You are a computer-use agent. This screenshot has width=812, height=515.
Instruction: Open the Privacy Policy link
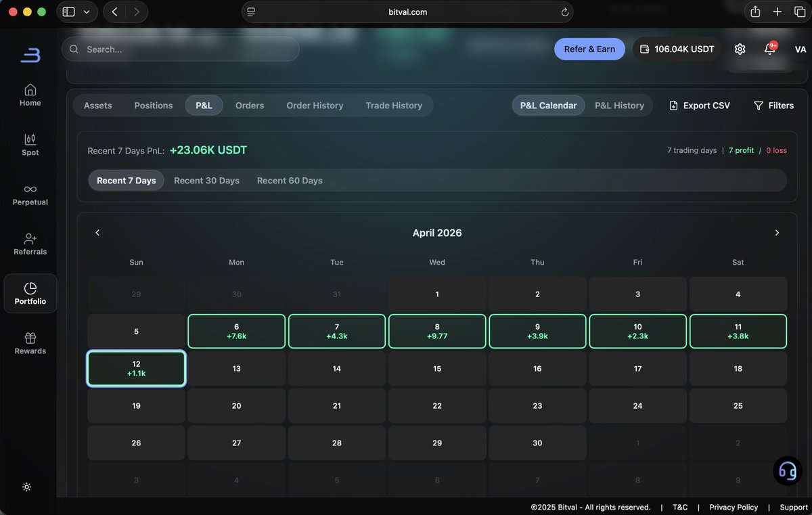(x=734, y=508)
